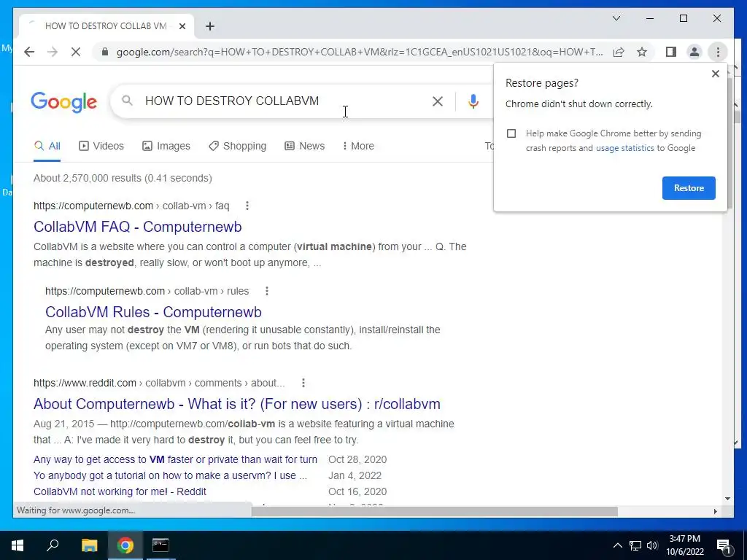The image size is (747, 560).
Task: Switch to the Videos results tab
Action: 101,146
